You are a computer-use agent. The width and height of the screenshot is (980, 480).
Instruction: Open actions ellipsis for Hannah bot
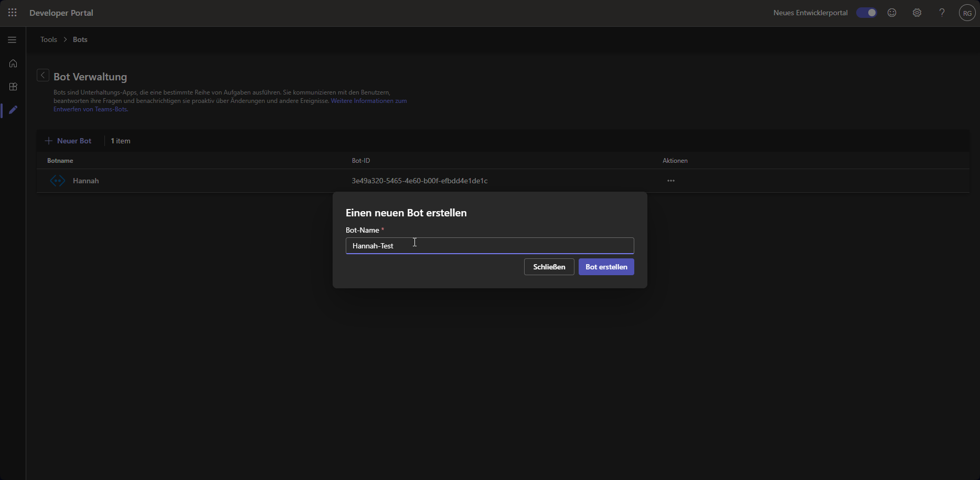pyautogui.click(x=671, y=181)
